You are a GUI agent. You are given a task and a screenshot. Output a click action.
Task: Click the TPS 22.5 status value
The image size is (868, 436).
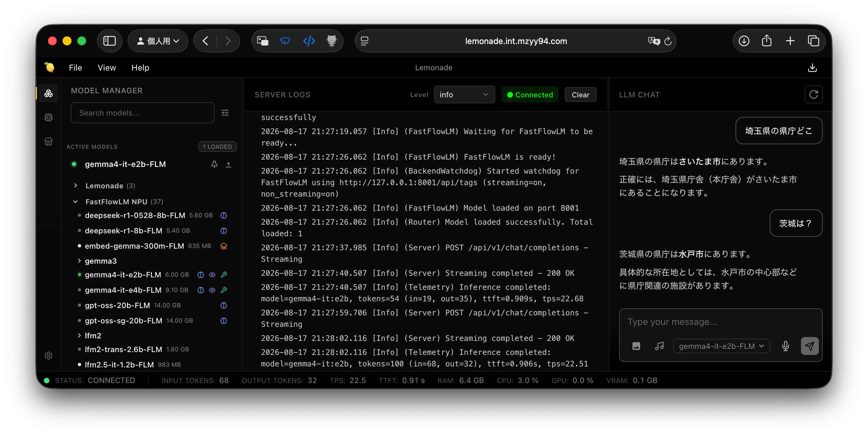pyautogui.click(x=348, y=380)
